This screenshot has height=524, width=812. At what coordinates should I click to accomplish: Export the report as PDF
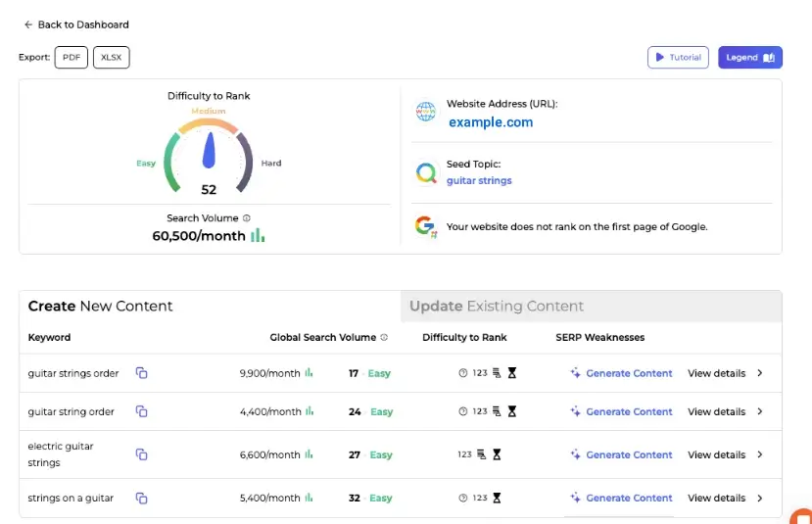(x=72, y=58)
